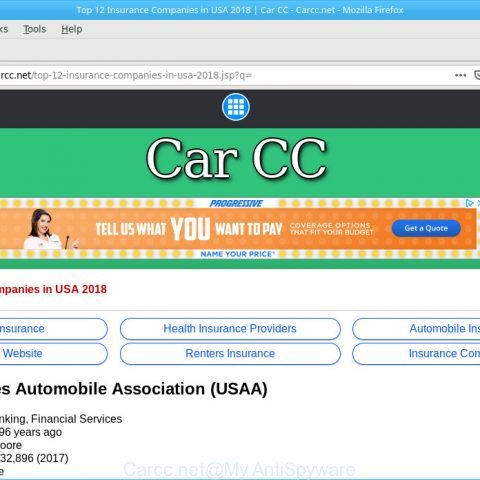
Task: Click the Firefox window title bar text
Action: point(240,10)
